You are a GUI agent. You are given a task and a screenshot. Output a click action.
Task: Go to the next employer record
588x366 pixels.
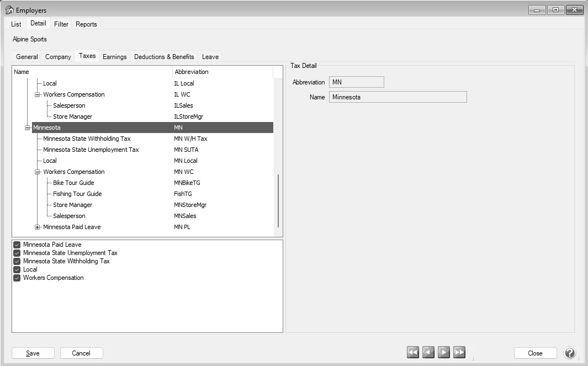[x=444, y=353]
